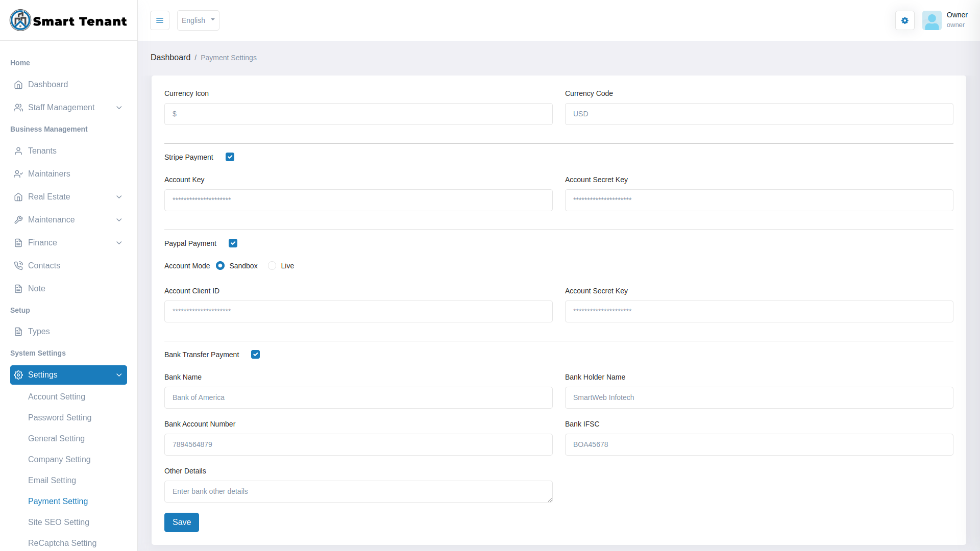Open the English language dropdown
980x551 pixels.
[198, 20]
